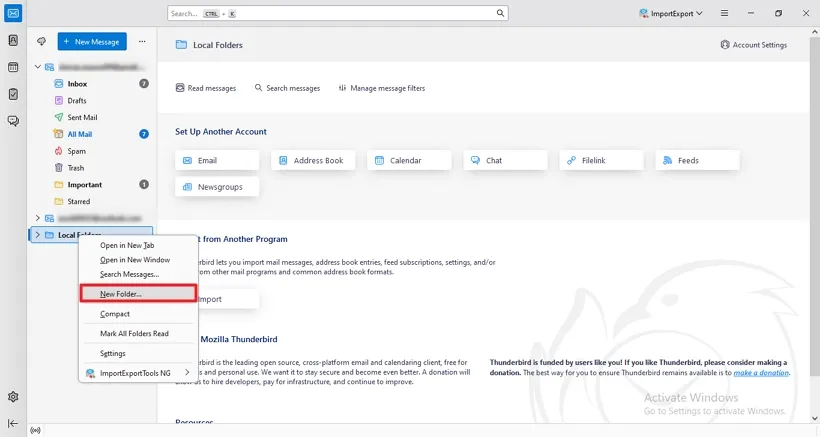Click the All Mail unread count badge
820x437 pixels.
(144, 134)
